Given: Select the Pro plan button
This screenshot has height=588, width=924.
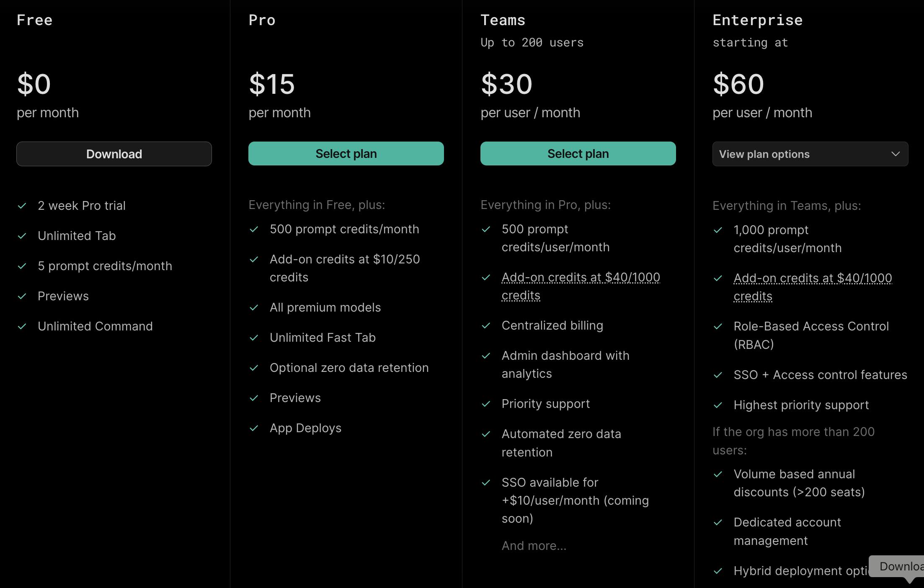Looking at the screenshot, I should tap(346, 154).
